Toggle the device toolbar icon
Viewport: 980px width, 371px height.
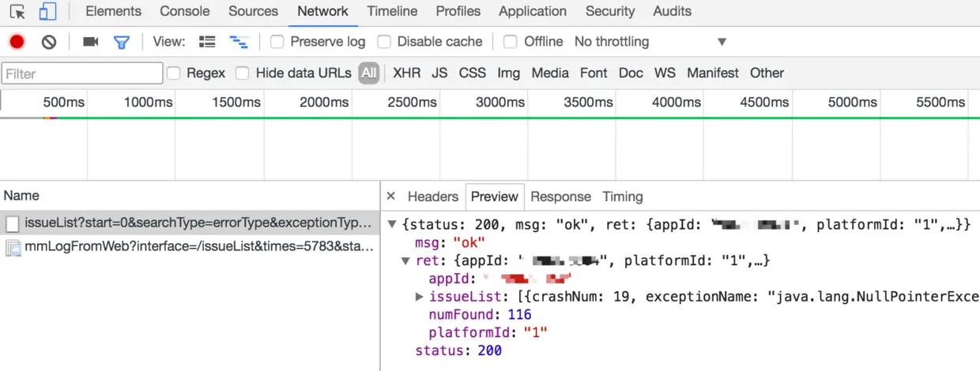(x=47, y=12)
